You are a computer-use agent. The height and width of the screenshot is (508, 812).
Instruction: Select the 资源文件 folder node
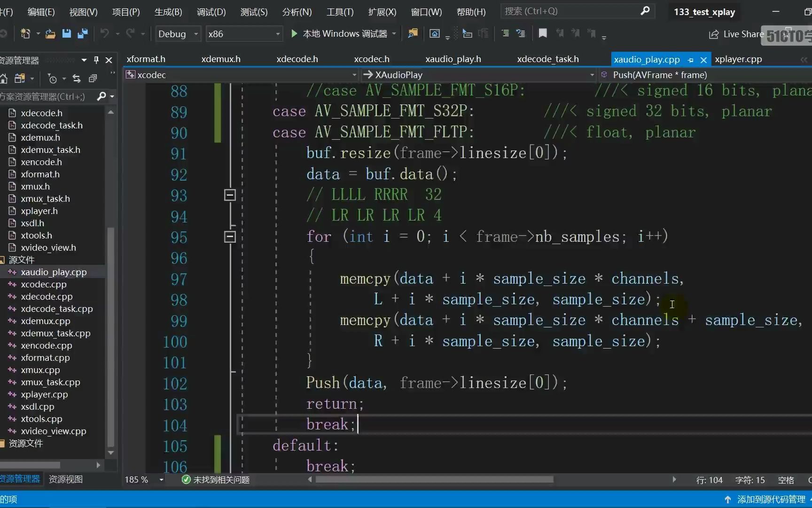[x=25, y=443]
